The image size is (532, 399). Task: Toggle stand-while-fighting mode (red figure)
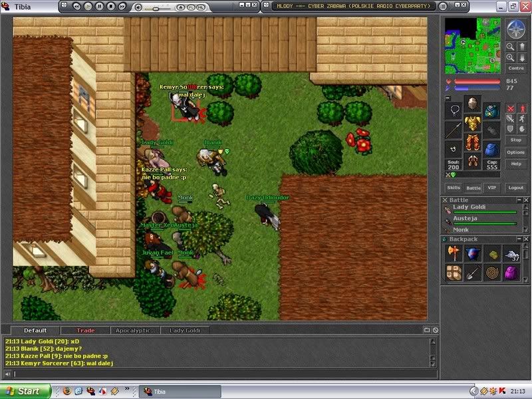click(522, 108)
